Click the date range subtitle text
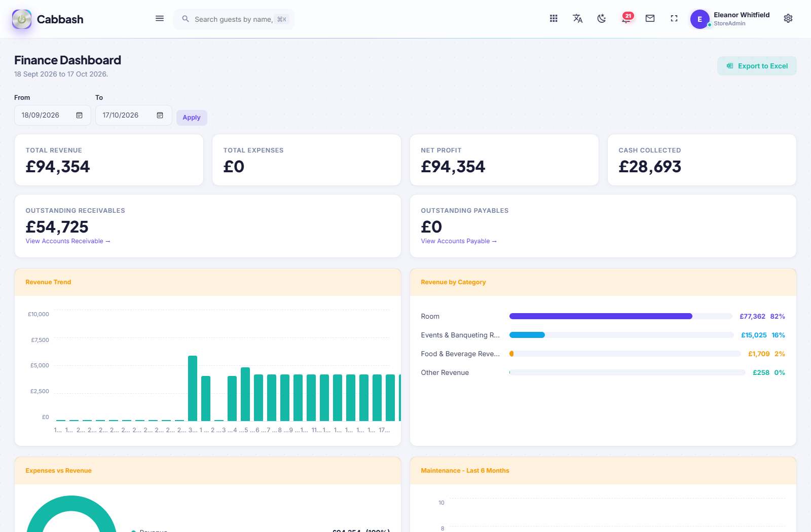The image size is (811, 532). pos(61,74)
